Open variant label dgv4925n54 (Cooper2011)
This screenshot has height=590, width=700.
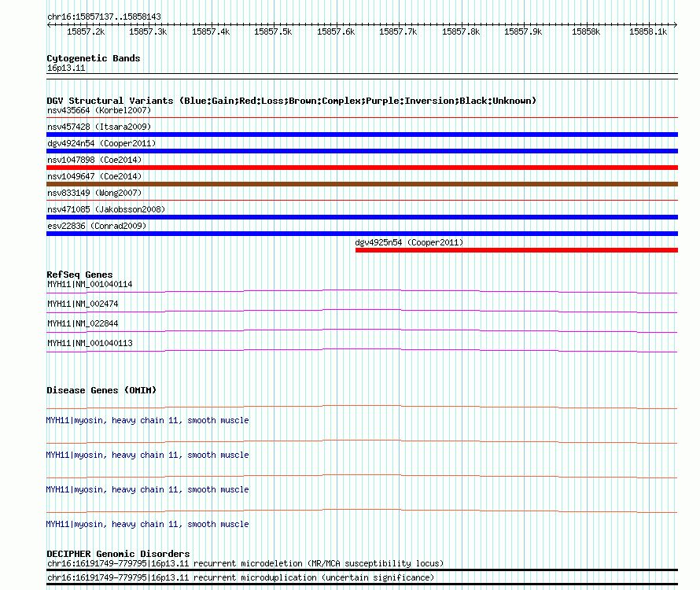(x=409, y=242)
